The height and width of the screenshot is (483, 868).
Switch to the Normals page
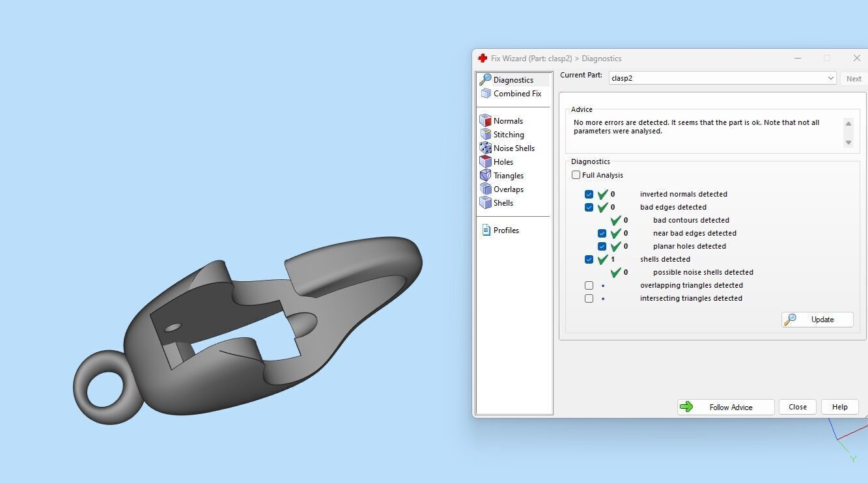click(x=508, y=121)
